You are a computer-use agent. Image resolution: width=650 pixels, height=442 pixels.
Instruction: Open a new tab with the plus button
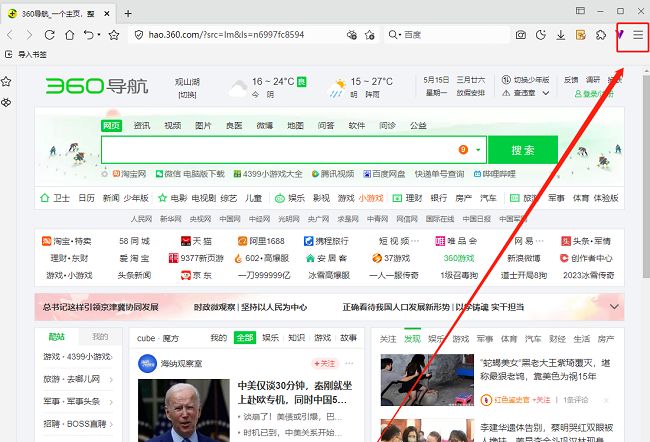(128, 14)
